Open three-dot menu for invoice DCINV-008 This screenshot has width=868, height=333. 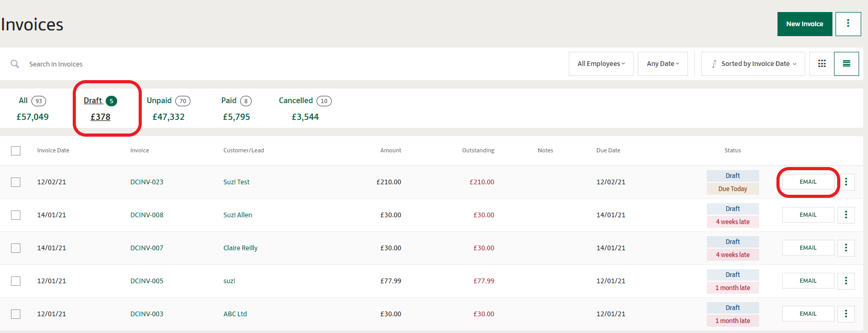[846, 215]
